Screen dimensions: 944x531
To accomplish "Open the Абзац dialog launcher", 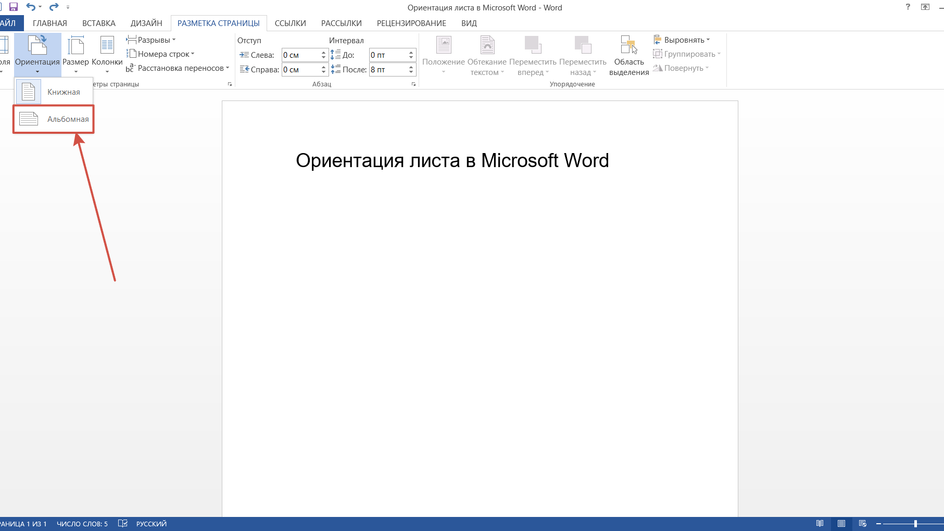I will click(x=414, y=84).
